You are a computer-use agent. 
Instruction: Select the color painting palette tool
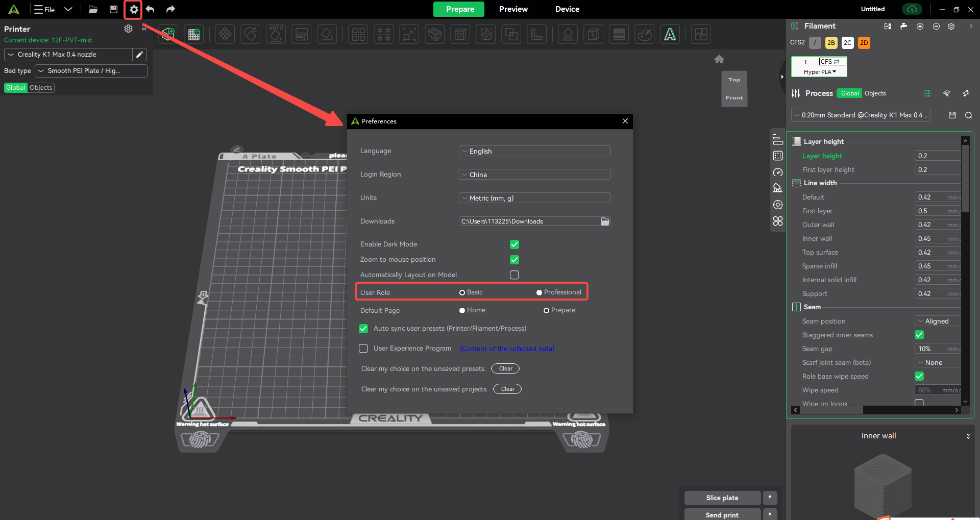[x=645, y=34]
